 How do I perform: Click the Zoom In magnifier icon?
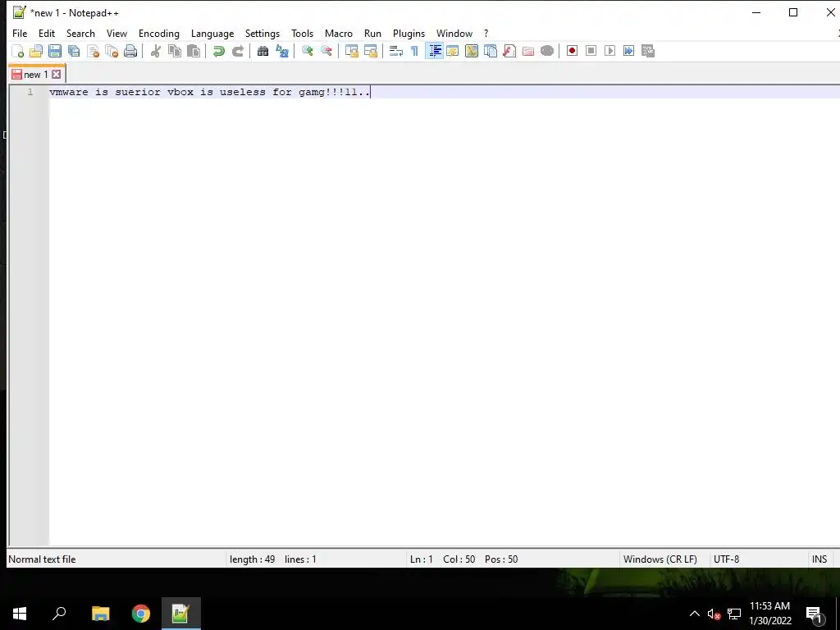point(307,51)
